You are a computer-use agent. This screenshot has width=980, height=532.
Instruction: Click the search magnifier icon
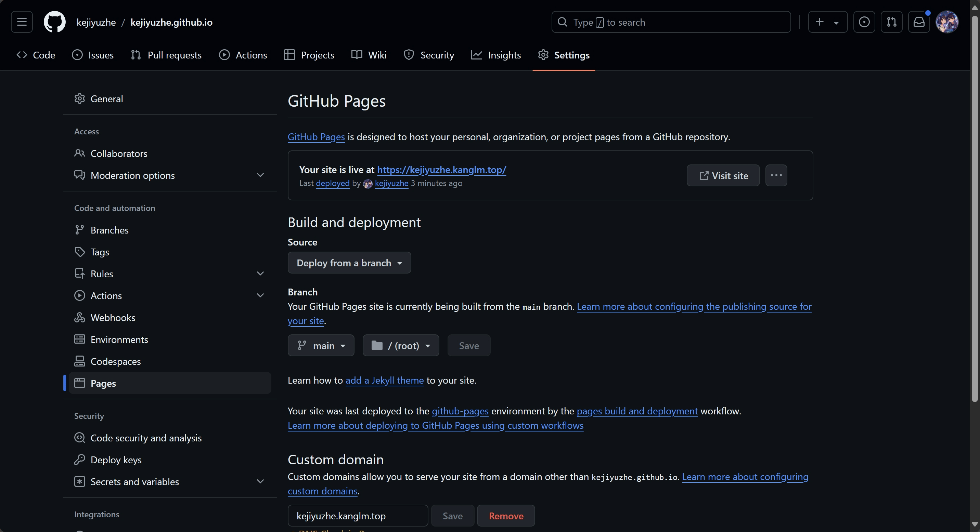[x=562, y=22]
